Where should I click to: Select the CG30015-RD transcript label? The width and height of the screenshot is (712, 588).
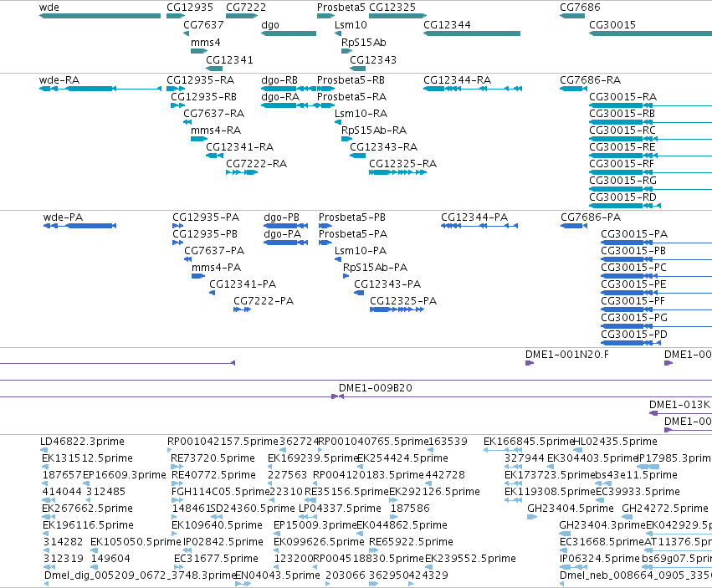pos(622,197)
